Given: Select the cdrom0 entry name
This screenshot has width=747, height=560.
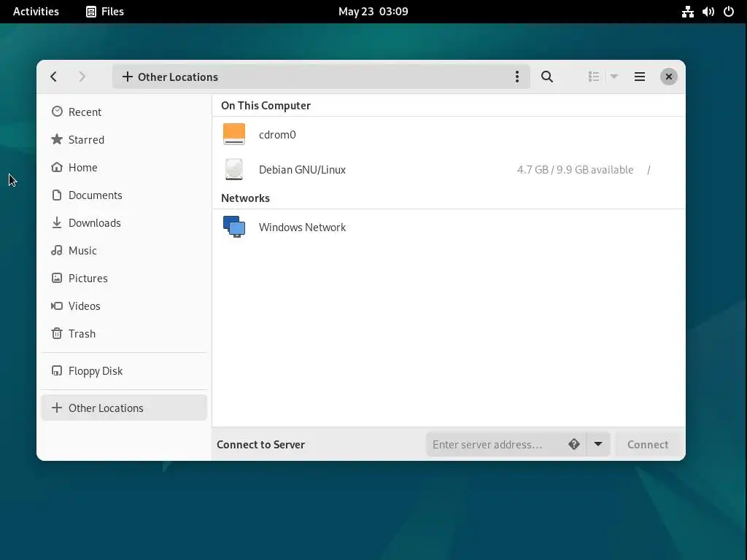Looking at the screenshot, I should [x=277, y=135].
